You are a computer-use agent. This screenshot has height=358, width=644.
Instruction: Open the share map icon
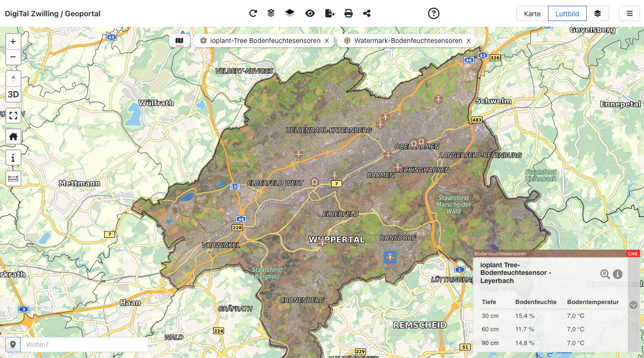[367, 13]
